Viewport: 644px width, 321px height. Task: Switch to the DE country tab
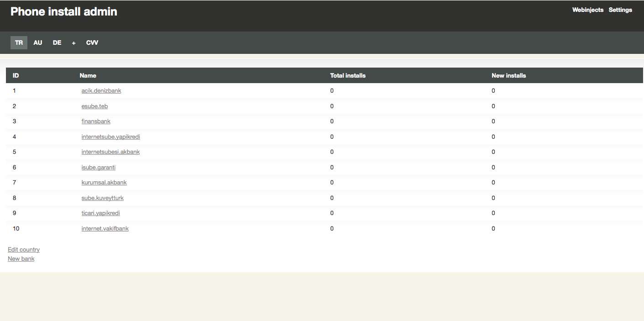(57, 42)
